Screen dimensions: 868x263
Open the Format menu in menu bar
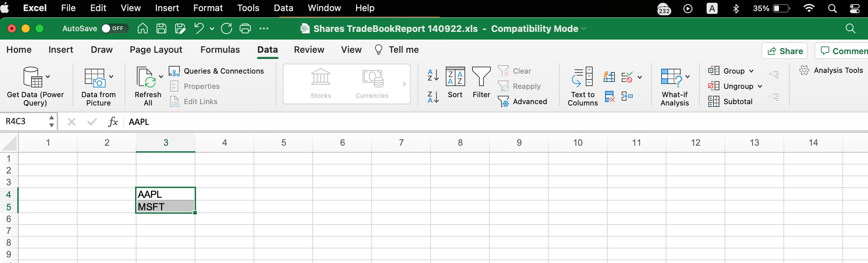pos(208,8)
